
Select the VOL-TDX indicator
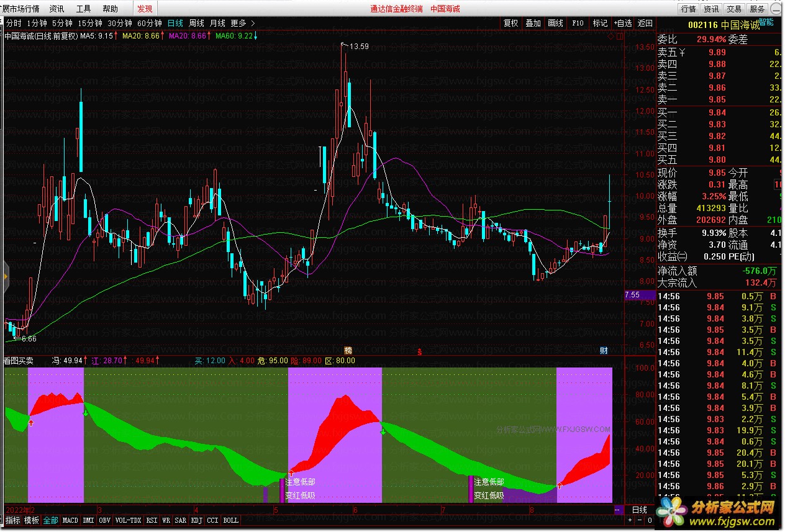click(x=129, y=520)
